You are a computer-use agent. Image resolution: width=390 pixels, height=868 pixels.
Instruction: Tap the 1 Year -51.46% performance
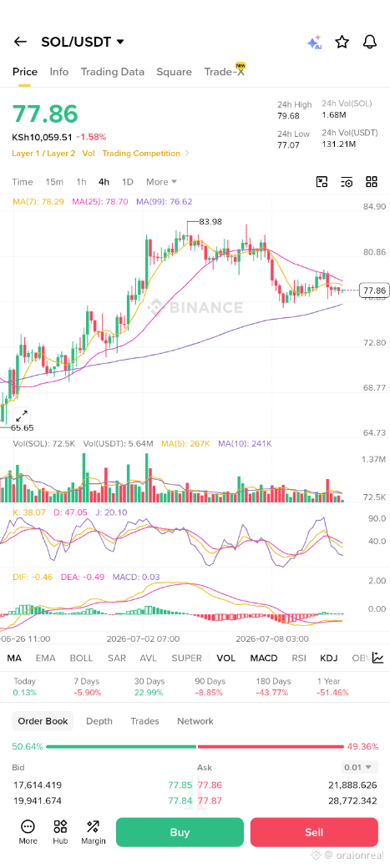click(x=332, y=686)
